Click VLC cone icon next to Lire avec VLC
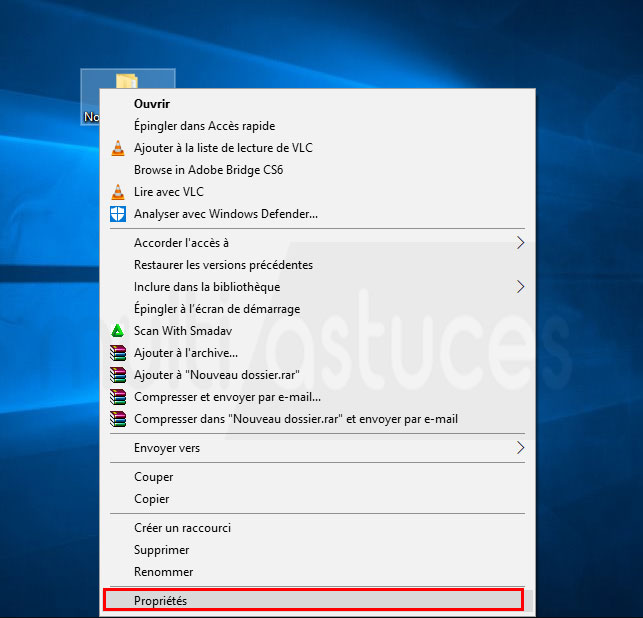643x618 pixels. point(117,192)
